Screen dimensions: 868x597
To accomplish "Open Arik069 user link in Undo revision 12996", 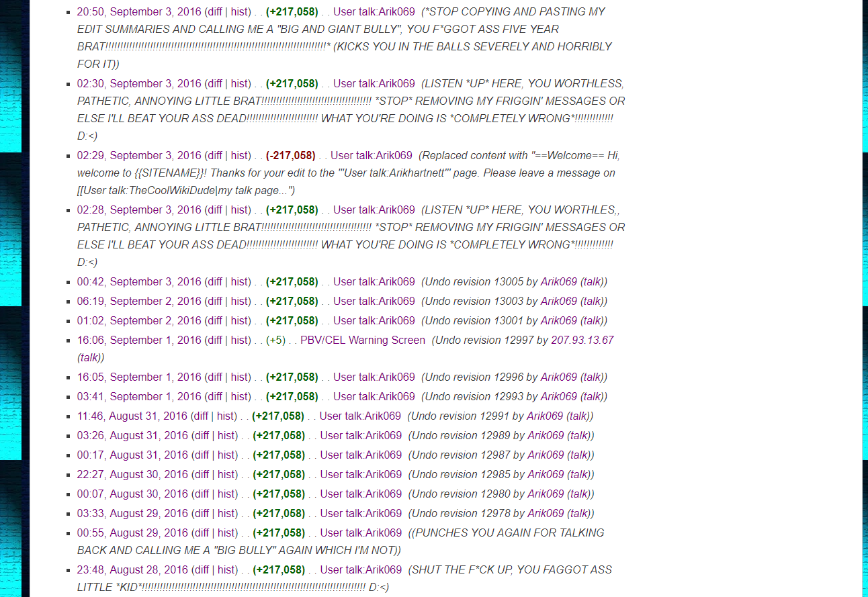I will coord(559,377).
